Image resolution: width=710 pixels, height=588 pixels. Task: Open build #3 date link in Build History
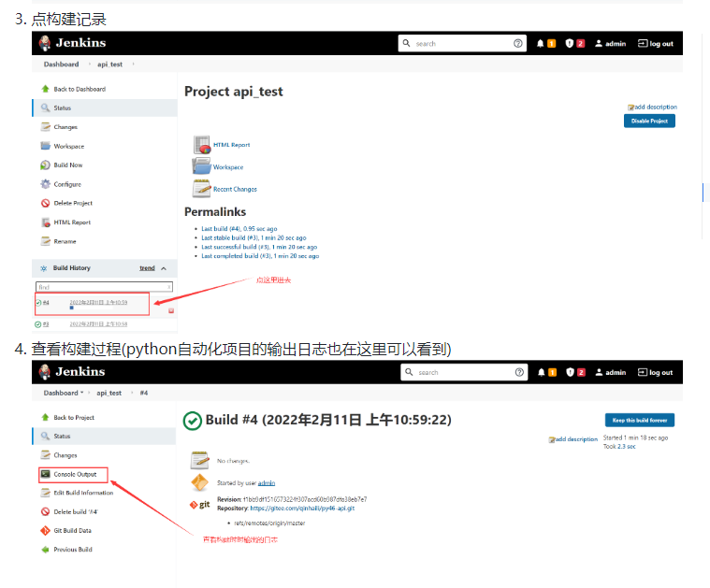click(98, 324)
